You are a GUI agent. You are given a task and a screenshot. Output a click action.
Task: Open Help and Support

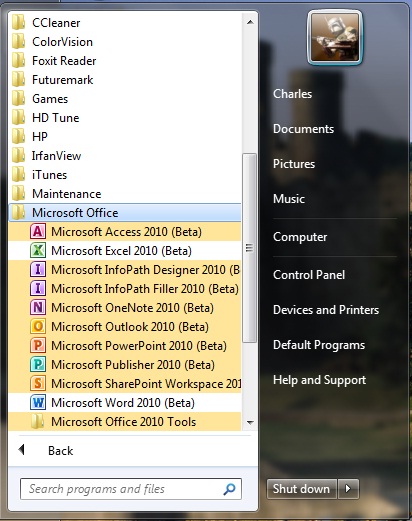coord(319,380)
